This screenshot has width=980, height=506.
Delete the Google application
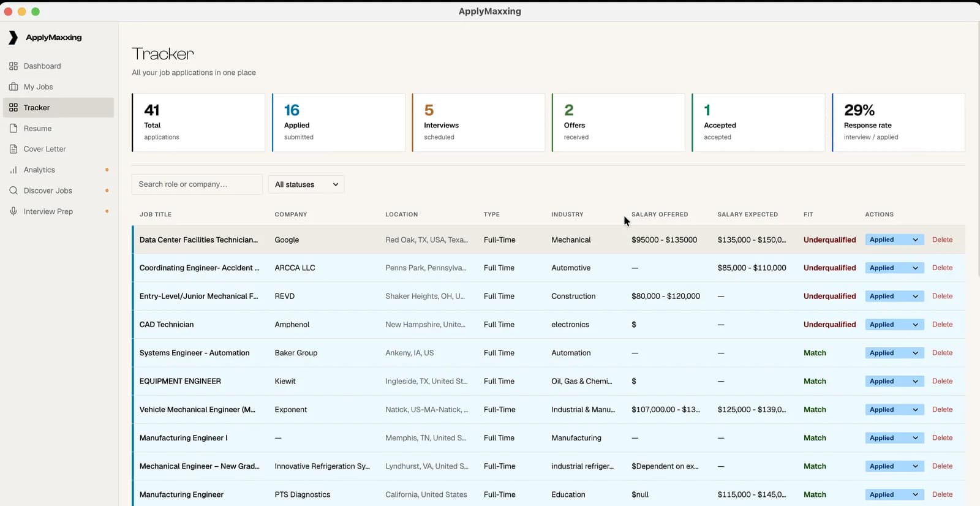[942, 240]
